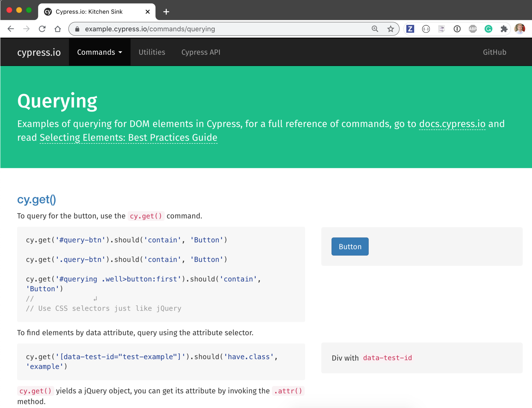Open the blue Z extension icon
Screen dimensions: 532x408
[410, 29]
